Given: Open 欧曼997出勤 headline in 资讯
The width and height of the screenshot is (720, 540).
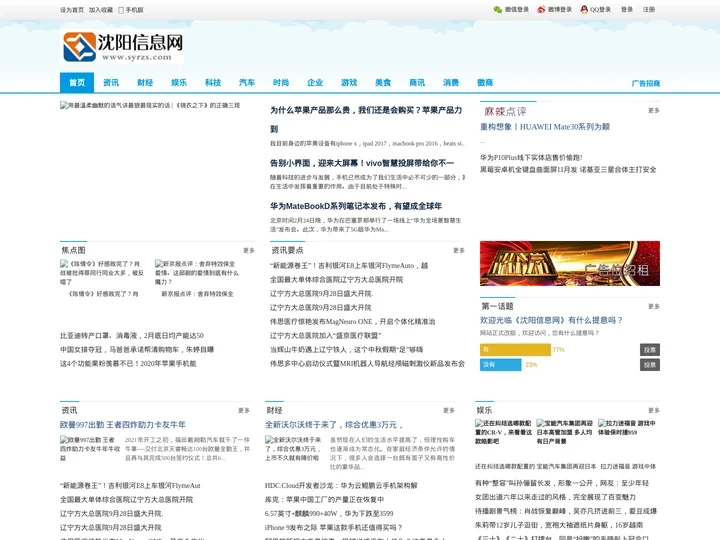Looking at the screenshot, I should pos(123,425).
